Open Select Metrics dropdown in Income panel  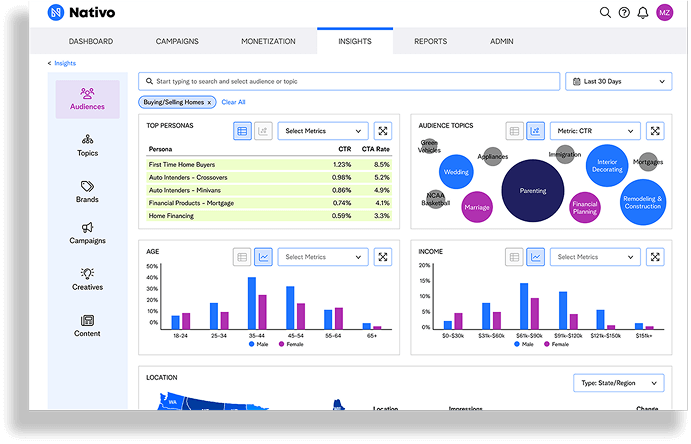pos(595,257)
